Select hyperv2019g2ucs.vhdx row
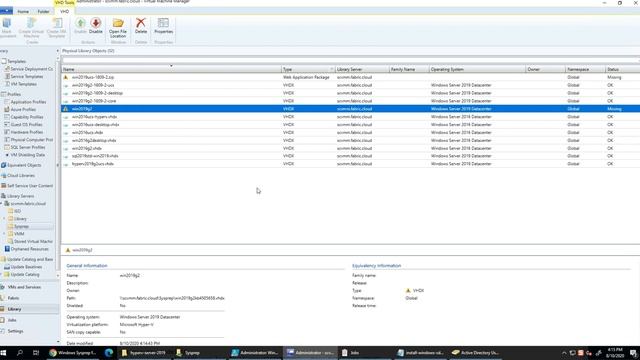640x360 pixels. tap(351, 164)
